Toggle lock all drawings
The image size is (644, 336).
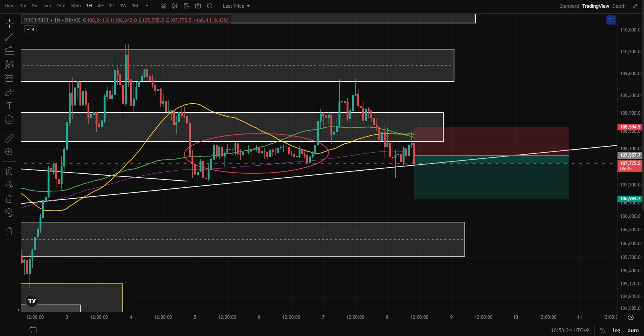[9, 199]
